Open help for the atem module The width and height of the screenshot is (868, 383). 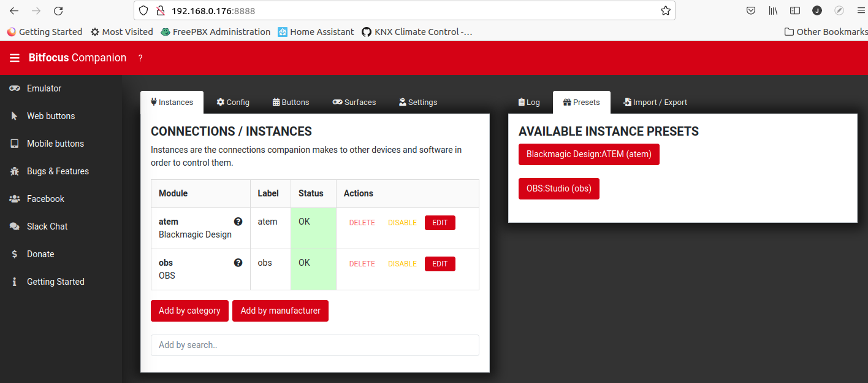(238, 222)
